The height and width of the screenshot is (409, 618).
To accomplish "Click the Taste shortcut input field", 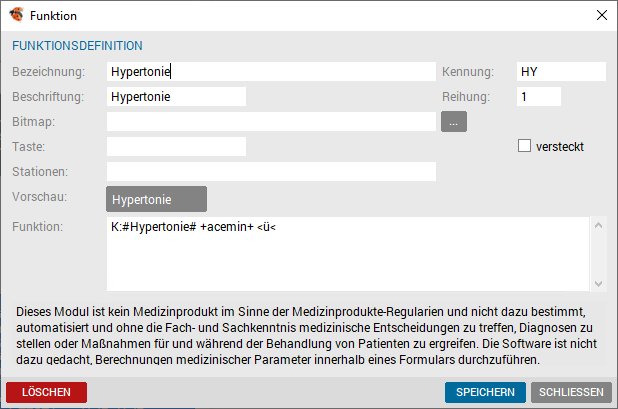I will 176,147.
